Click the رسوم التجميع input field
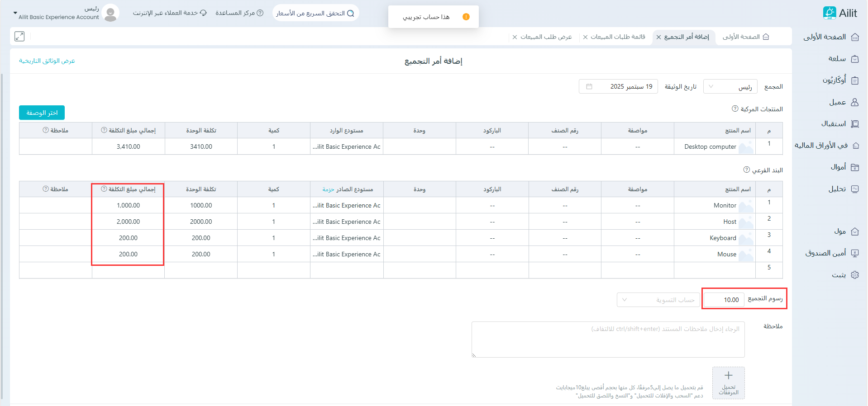 point(724,300)
